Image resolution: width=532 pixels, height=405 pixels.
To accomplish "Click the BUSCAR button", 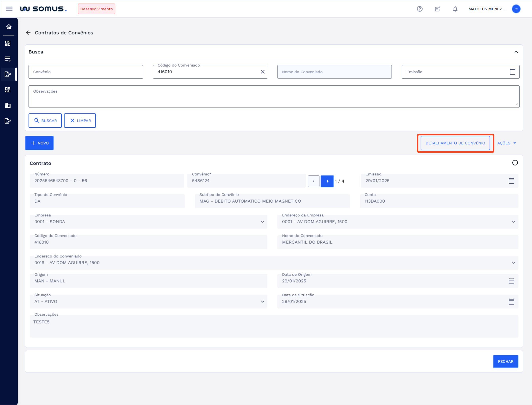I will tap(45, 121).
